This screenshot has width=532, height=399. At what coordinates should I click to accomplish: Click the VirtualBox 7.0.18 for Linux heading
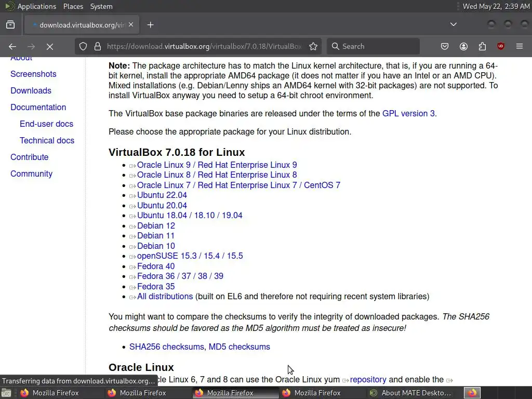pyautogui.click(x=177, y=152)
